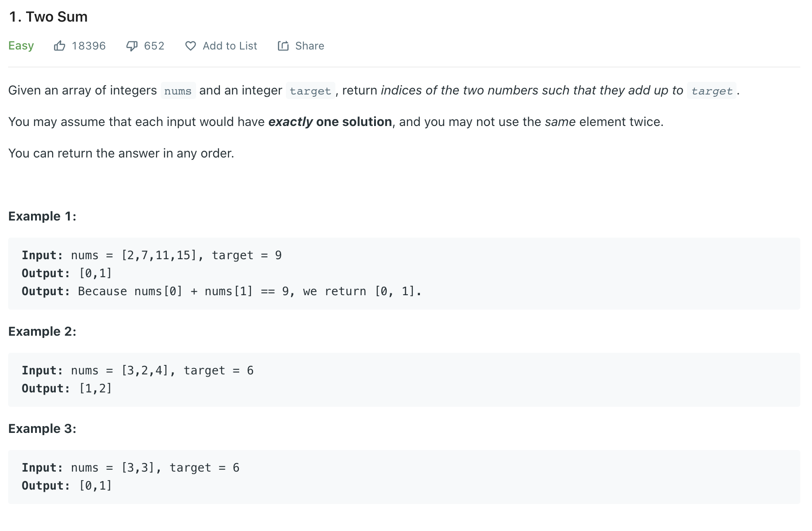Downvote the problem using the thumbs-down icon
Screen dimensions: 812x531
tap(132, 46)
